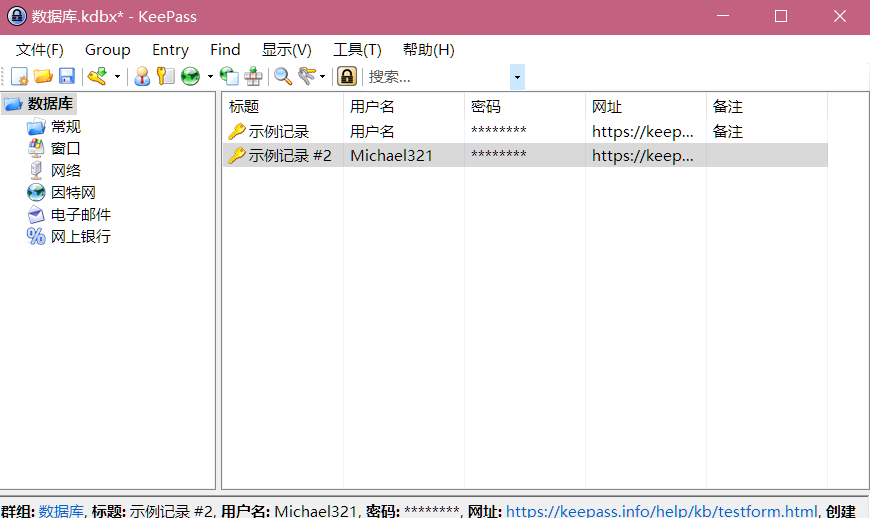Open the keepass.info testform link
Image resolution: width=870 pixels, height=518 pixels.
(661, 510)
